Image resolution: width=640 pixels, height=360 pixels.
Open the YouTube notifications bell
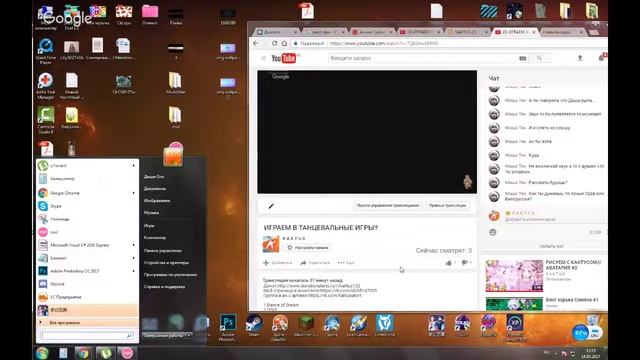click(x=602, y=58)
